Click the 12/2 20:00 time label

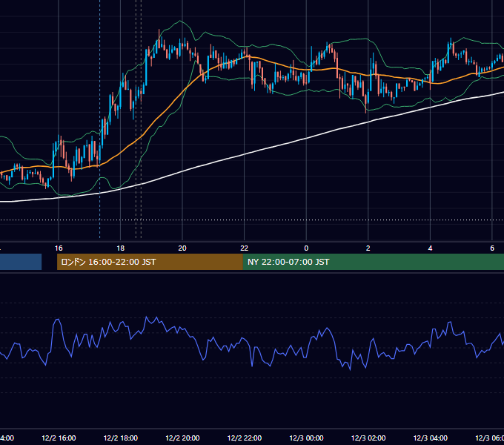click(182, 438)
